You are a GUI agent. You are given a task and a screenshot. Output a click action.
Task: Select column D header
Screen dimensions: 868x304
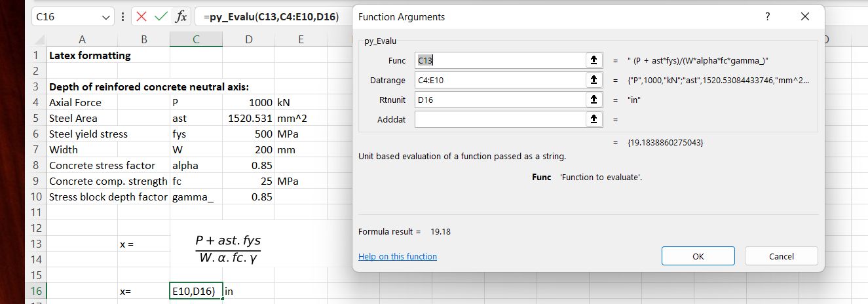(248, 39)
